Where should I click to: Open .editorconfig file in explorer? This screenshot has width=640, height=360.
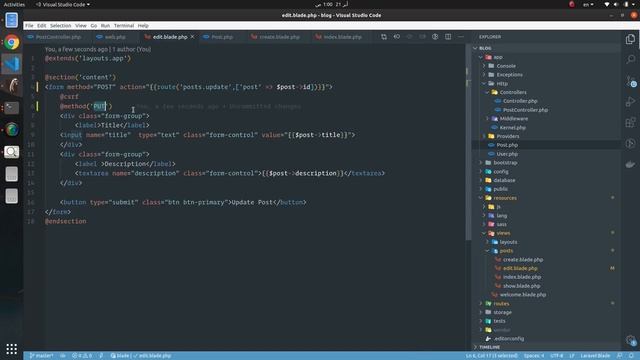tap(509, 339)
